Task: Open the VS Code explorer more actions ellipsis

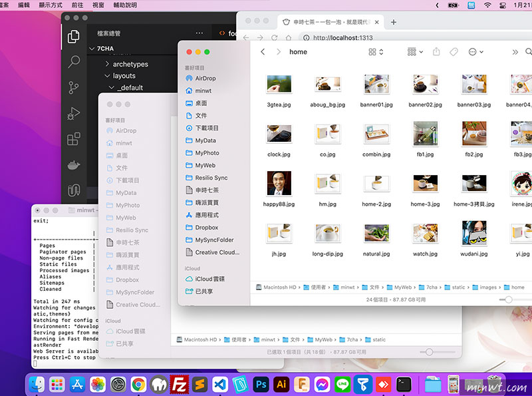Action: [199, 33]
